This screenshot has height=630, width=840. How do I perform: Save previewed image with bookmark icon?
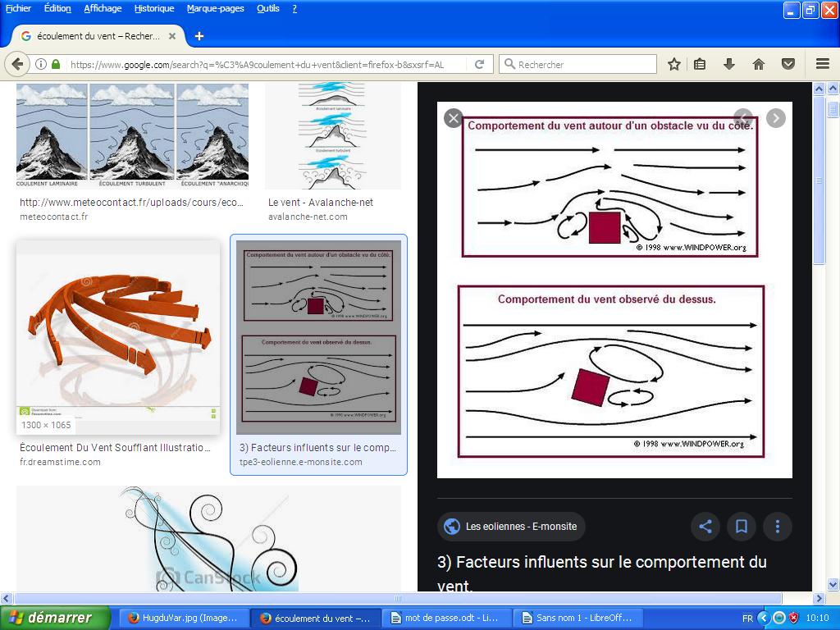(x=741, y=527)
